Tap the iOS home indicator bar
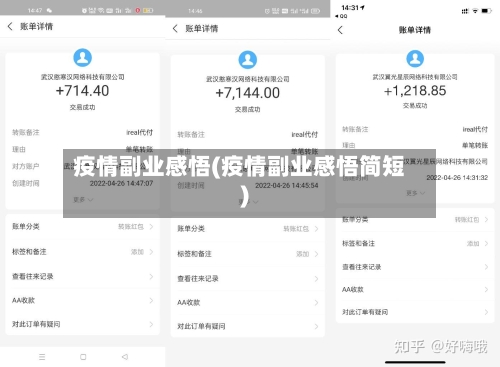Image resolution: width=500 pixels, height=367 pixels. (x=415, y=362)
